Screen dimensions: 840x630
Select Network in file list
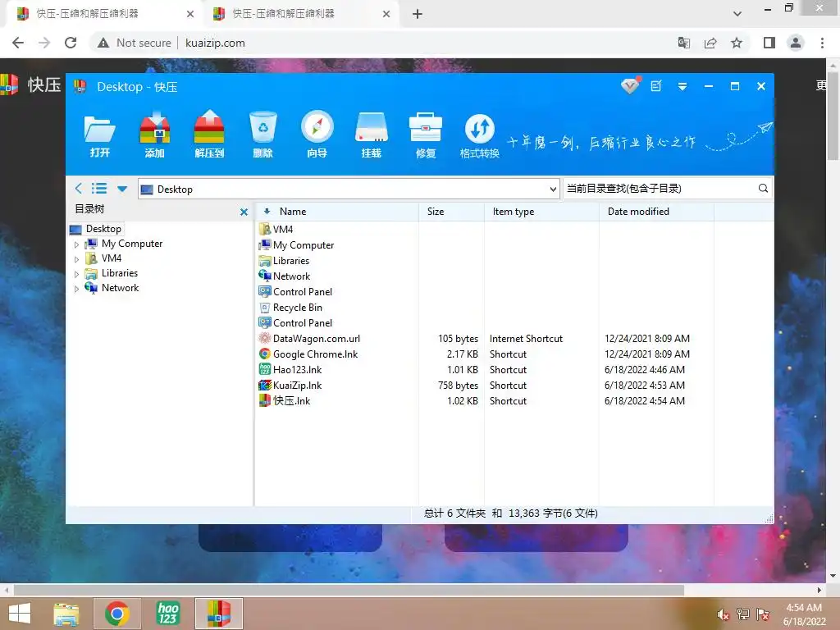click(285, 276)
